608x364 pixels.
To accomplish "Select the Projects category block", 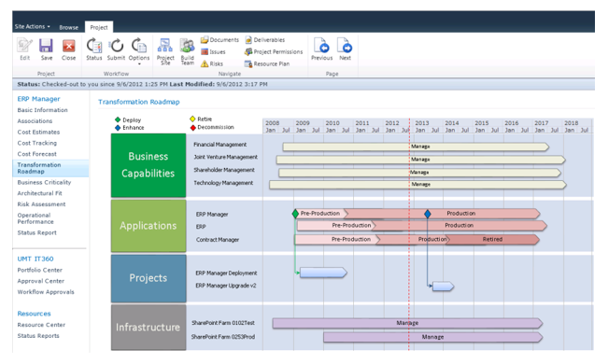I will tap(148, 278).
